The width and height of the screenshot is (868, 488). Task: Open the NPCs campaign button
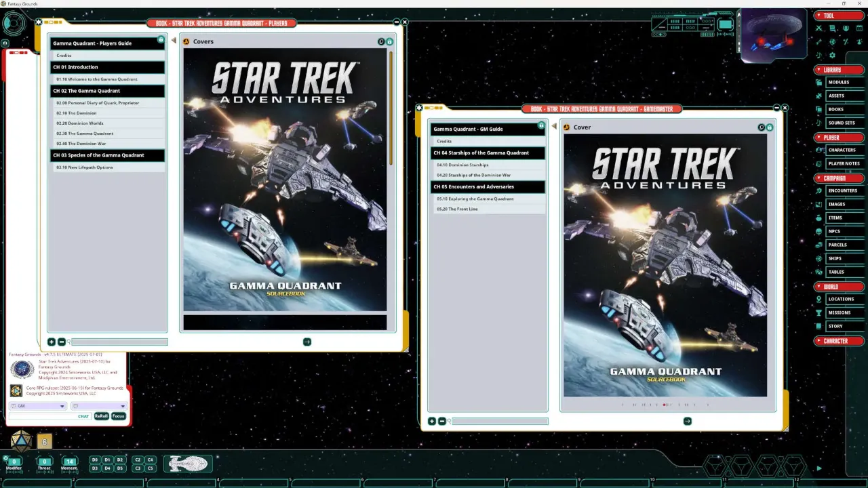coord(844,231)
